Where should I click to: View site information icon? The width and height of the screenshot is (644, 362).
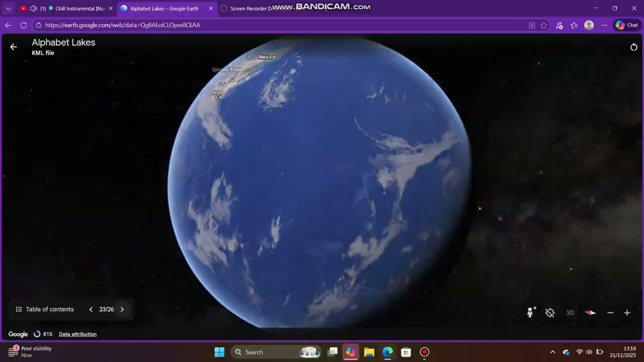tap(39, 25)
